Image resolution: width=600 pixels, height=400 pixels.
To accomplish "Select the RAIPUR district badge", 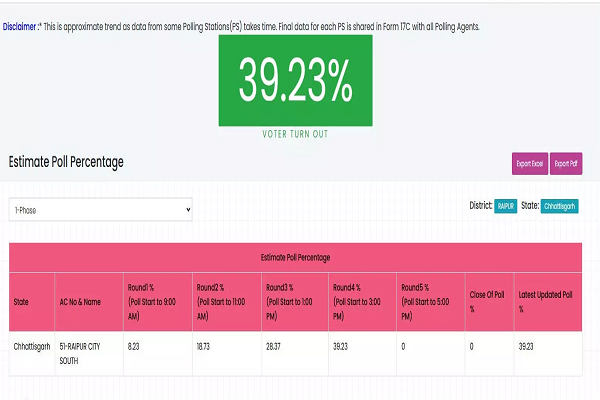I will pyautogui.click(x=505, y=206).
